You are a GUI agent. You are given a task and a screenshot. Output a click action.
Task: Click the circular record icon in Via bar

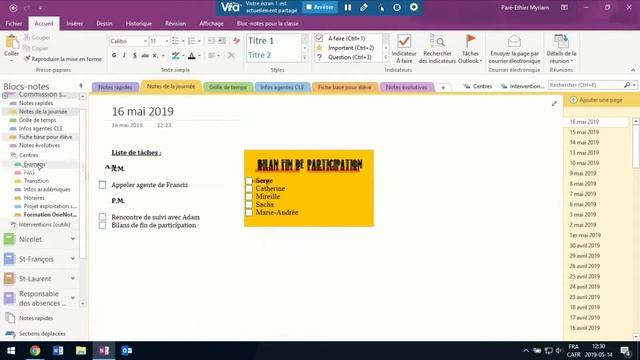[413, 7]
